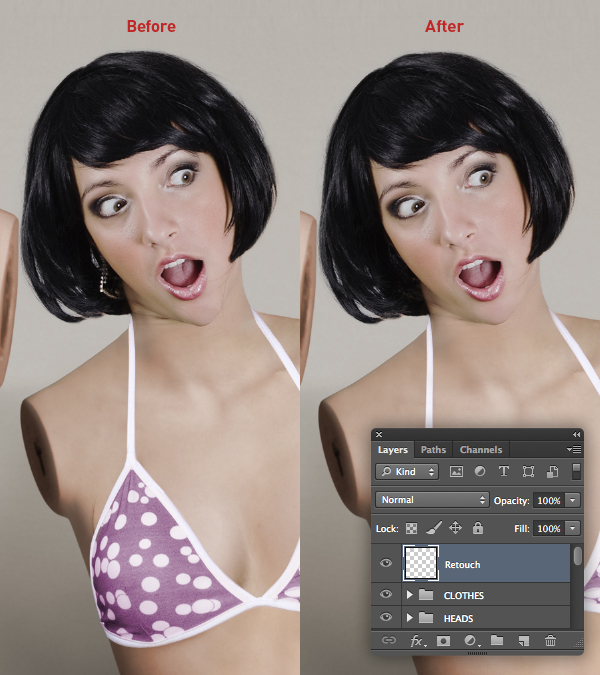The height and width of the screenshot is (675, 600).
Task: Close the Layers panel with the X
Action: point(379,434)
